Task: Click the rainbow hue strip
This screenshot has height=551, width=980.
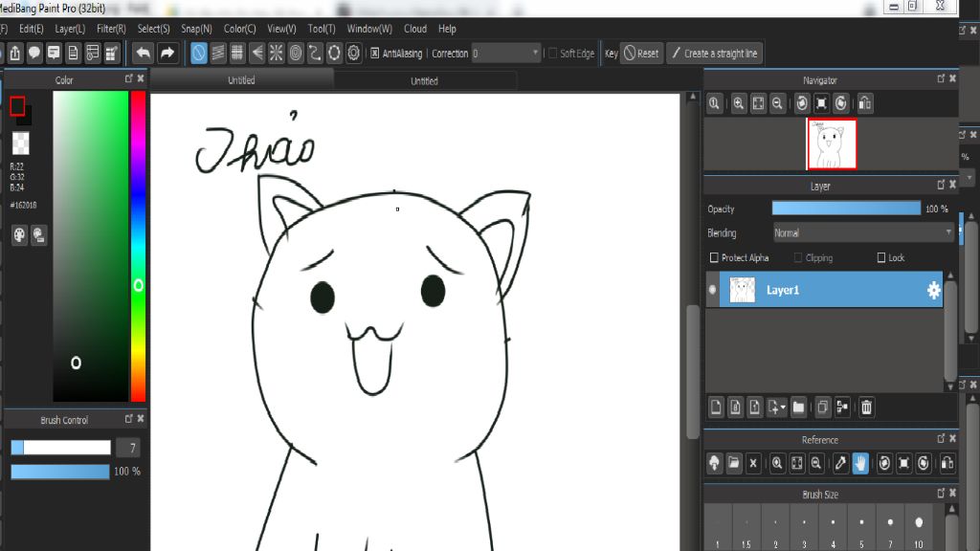Action: (138, 246)
